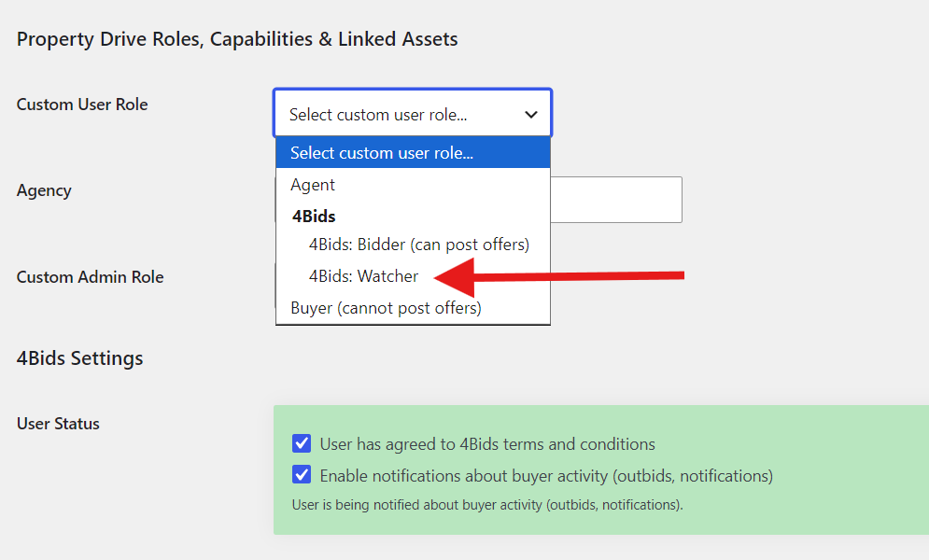Image resolution: width=929 pixels, height=560 pixels.
Task: Click the 'User Status' row label
Action: click(58, 424)
